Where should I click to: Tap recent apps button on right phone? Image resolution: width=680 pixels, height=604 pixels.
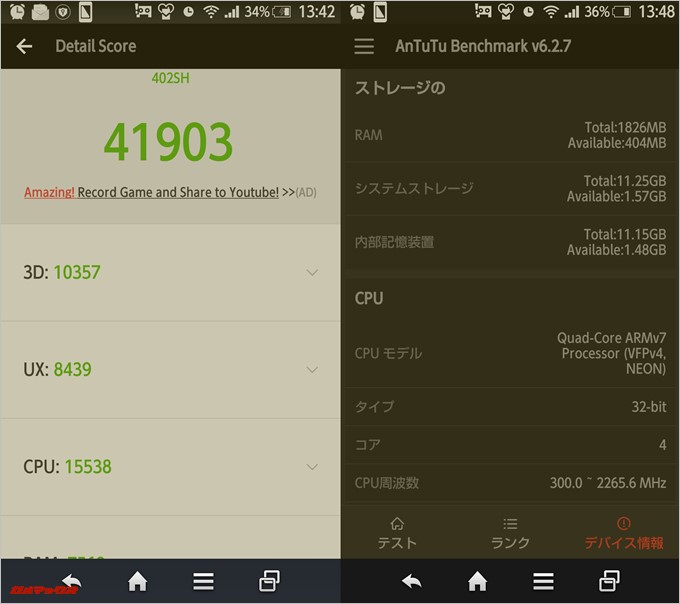point(609,581)
